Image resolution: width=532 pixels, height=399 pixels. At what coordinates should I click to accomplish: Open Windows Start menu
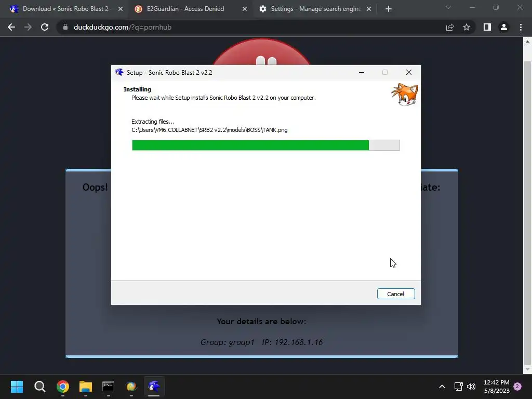click(x=17, y=387)
